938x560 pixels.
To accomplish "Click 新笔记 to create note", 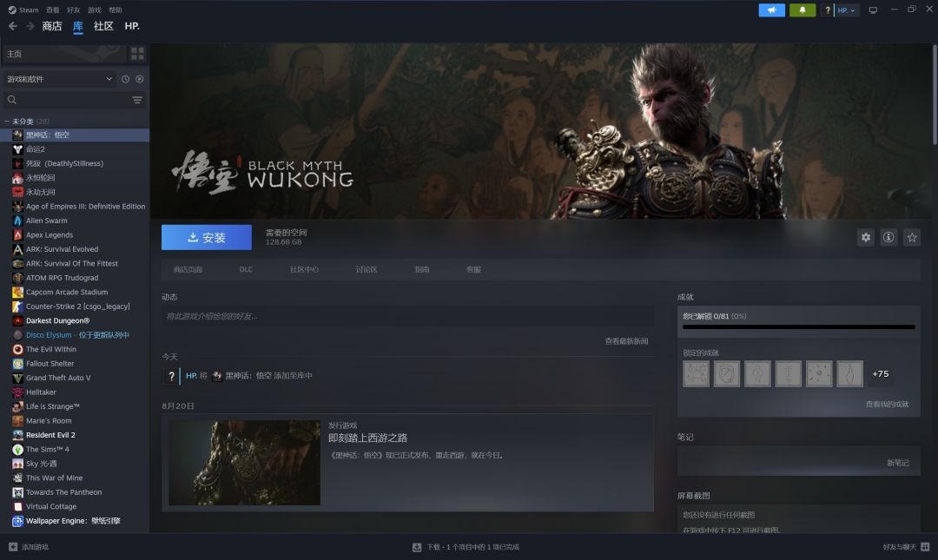I will pos(897,463).
